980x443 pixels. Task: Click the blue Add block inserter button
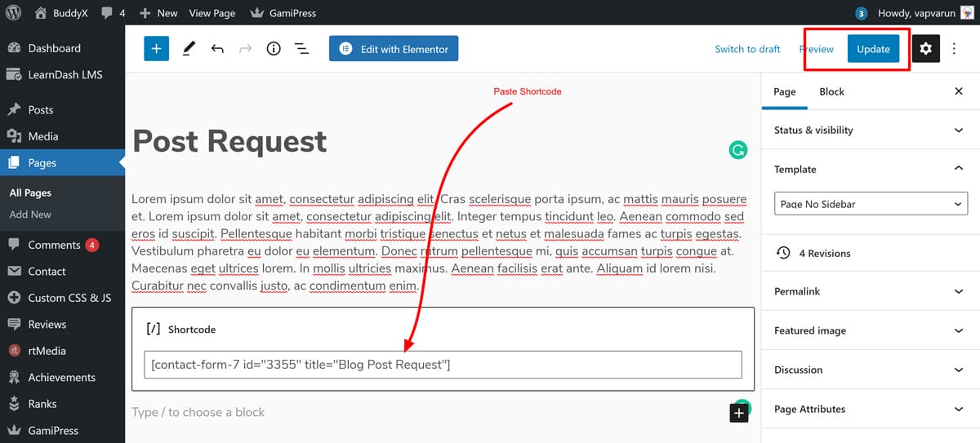pyautogui.click(x=156, y=49)
